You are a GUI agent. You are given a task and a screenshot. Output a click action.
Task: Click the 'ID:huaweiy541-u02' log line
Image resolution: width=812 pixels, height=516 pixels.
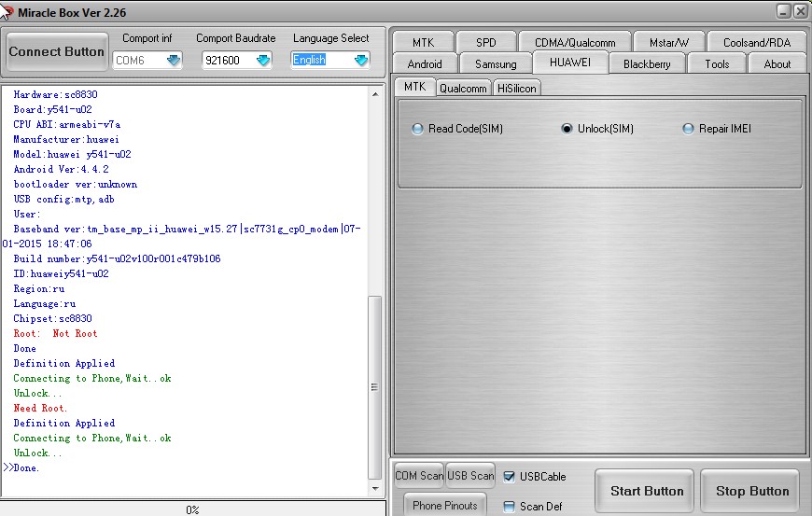(61, 273)
